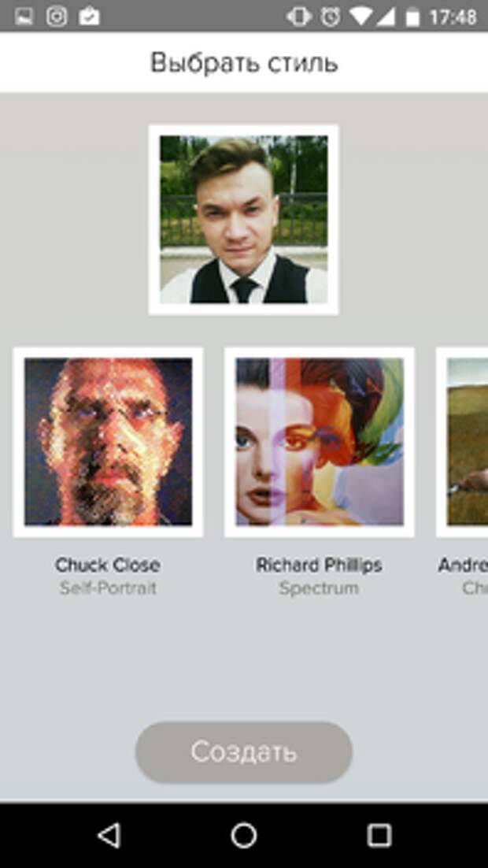
Task: Open recent apps square icon
Action: [x=379, y=835]
